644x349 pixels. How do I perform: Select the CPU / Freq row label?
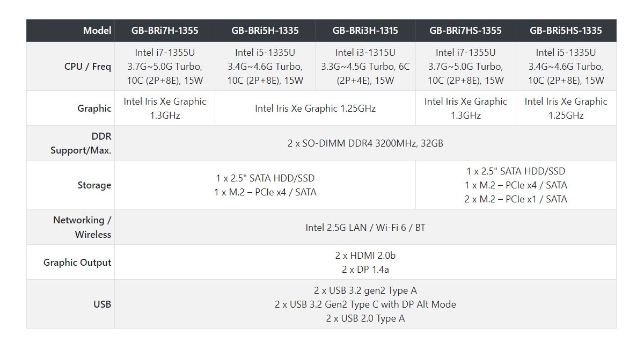coord(87,67)
